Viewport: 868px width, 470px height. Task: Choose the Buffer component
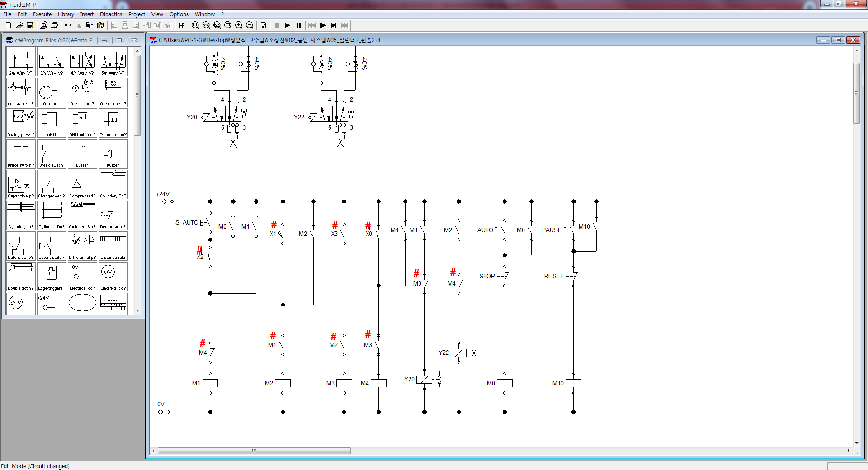(82, 154)
